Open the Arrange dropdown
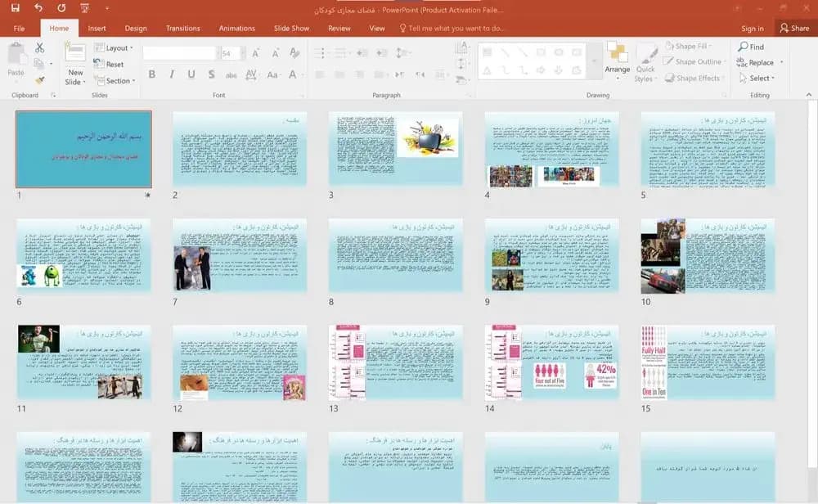818x504 pixels. [x=617, y=61]
